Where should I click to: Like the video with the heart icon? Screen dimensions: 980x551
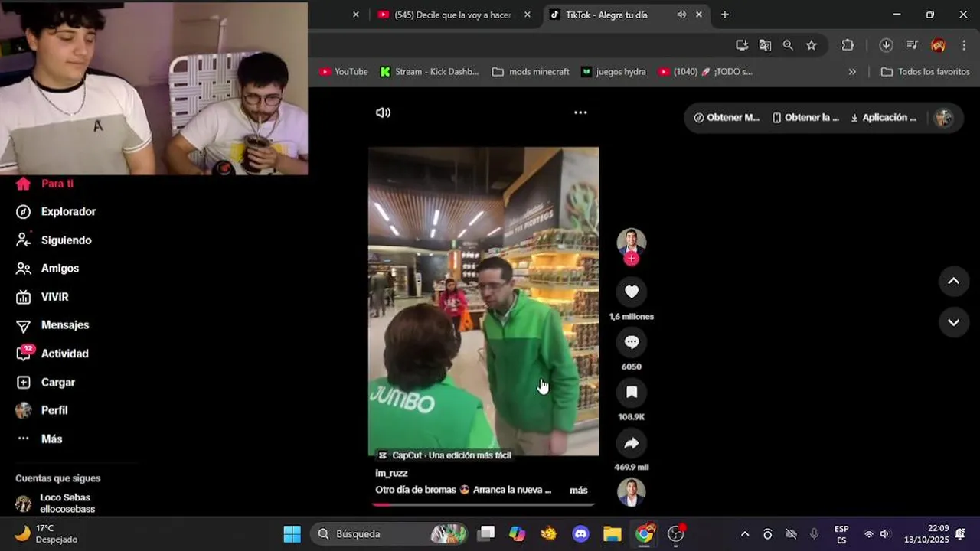(x=632, y=292)
